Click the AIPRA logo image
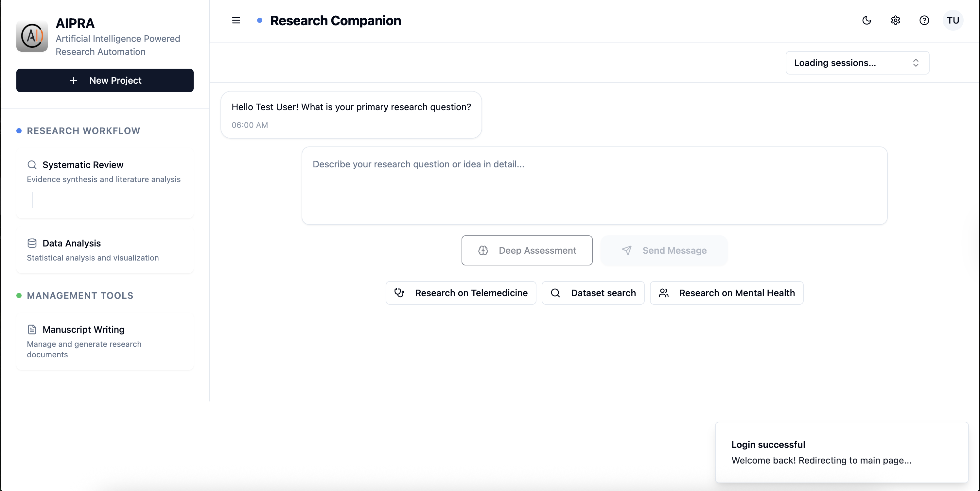980x491 pixels. pos(32,36)
